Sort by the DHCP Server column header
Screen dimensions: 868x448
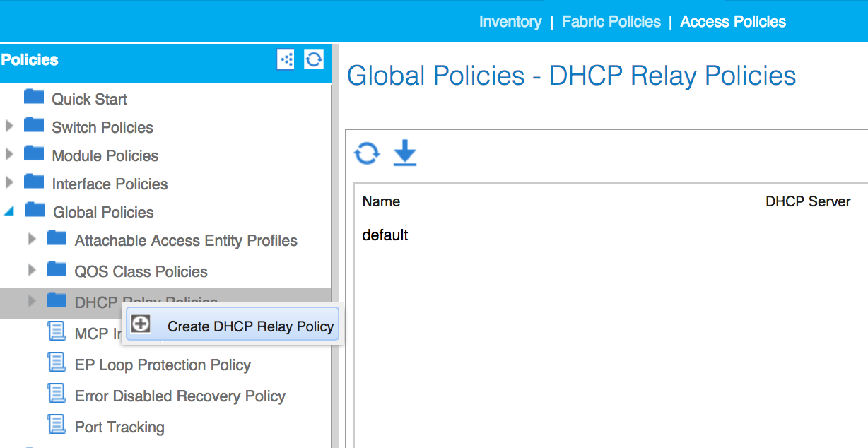[x=808, y=201]
